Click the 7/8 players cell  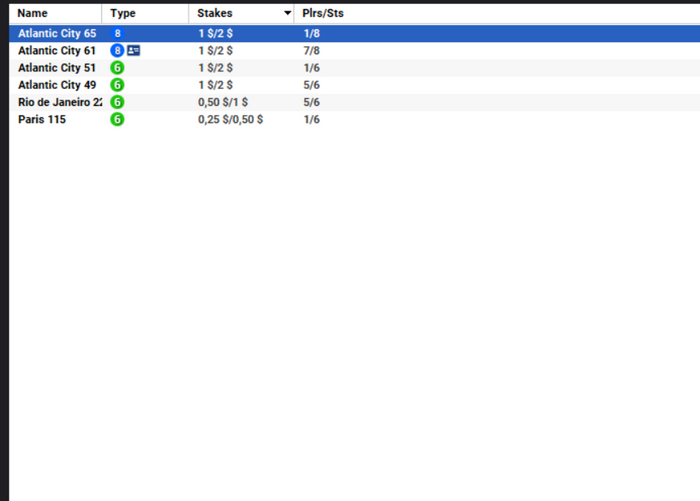click(x=312, y=50)
